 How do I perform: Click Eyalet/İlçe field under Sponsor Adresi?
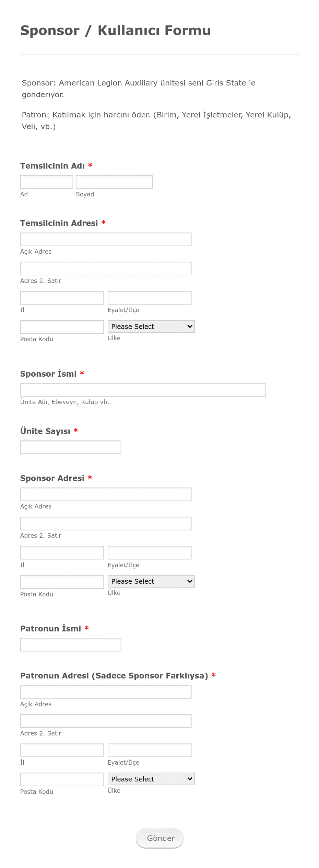(150, 552)
